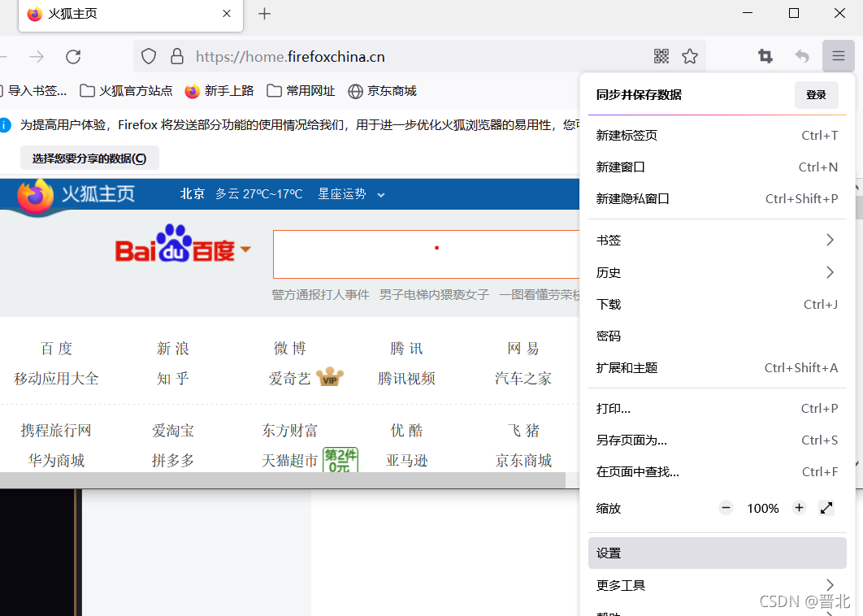Open 下载 from the menu
The width and height of the screenshot is (863, 616).
[x=718, y=305]
